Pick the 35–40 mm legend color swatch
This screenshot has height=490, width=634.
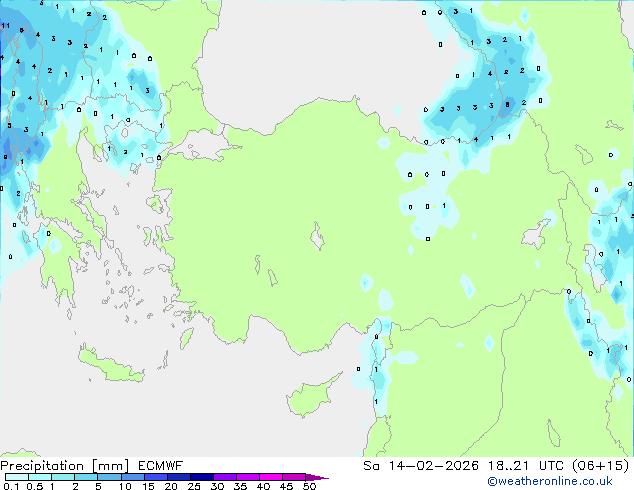[248, 477]
